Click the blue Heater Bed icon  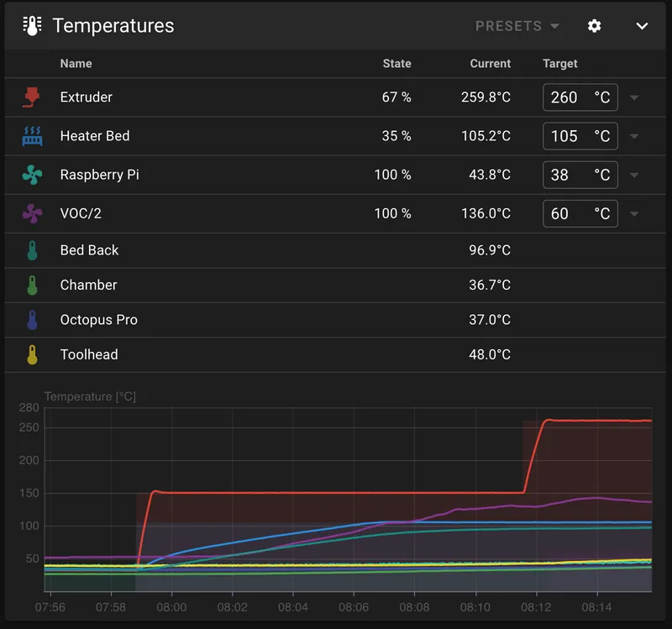[x=32, y=136]
